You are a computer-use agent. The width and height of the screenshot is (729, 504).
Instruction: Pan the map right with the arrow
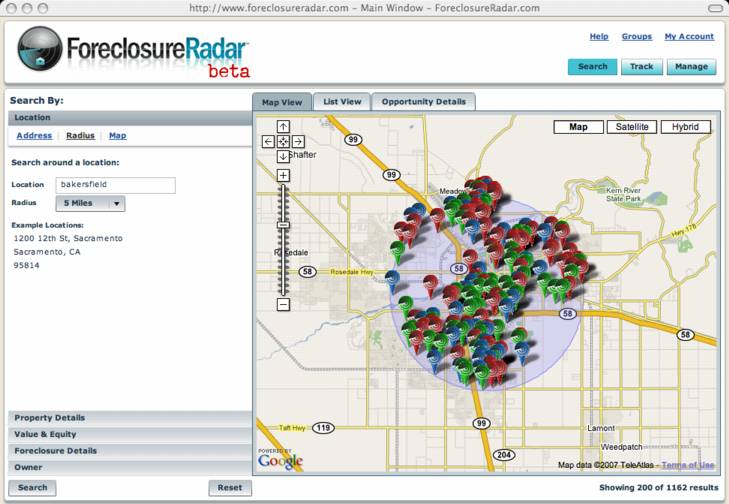click(x=298, y=142)
